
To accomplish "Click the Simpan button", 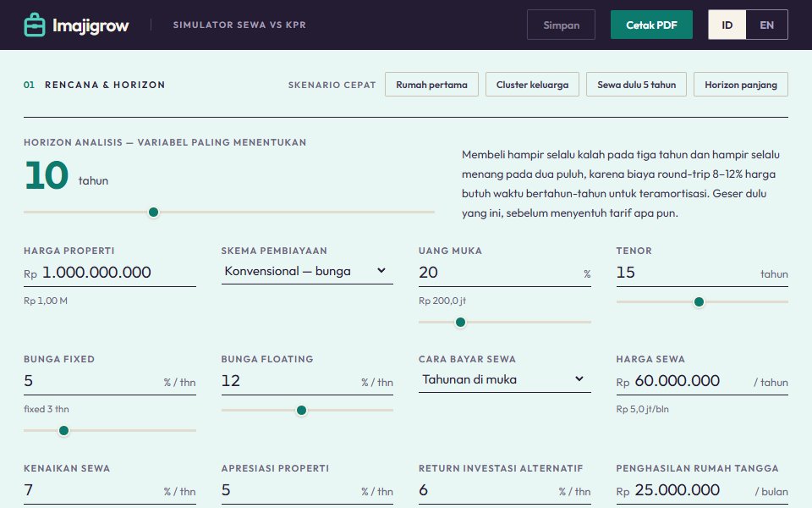I will coord(561,25).
